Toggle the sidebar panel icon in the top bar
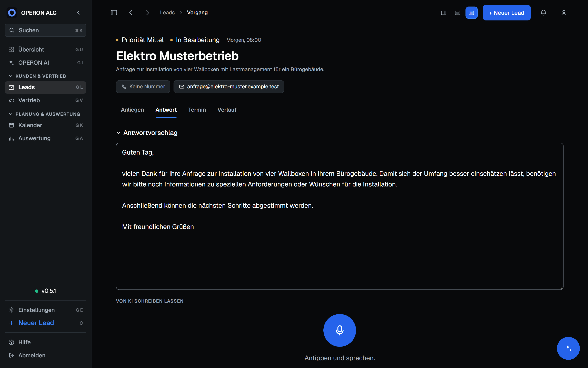Viewport: 588px width, 368px height. click(x=114, y=13)
